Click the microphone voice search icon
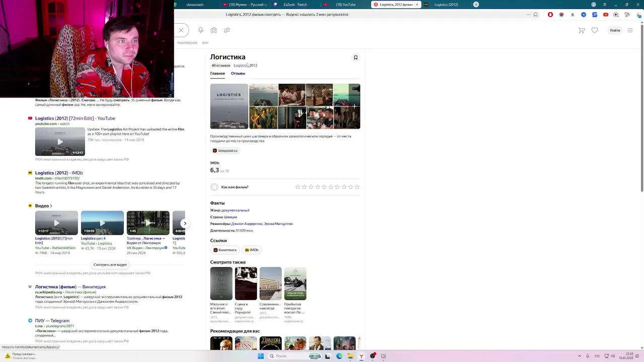This screenshot has width=644, height=362. [201, 30]
